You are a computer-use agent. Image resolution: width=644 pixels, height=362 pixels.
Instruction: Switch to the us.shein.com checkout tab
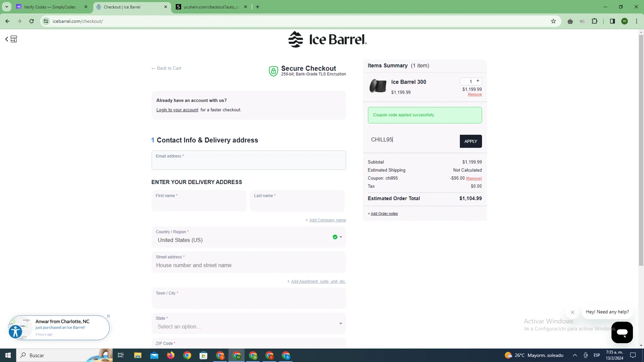tap(211, 7)
